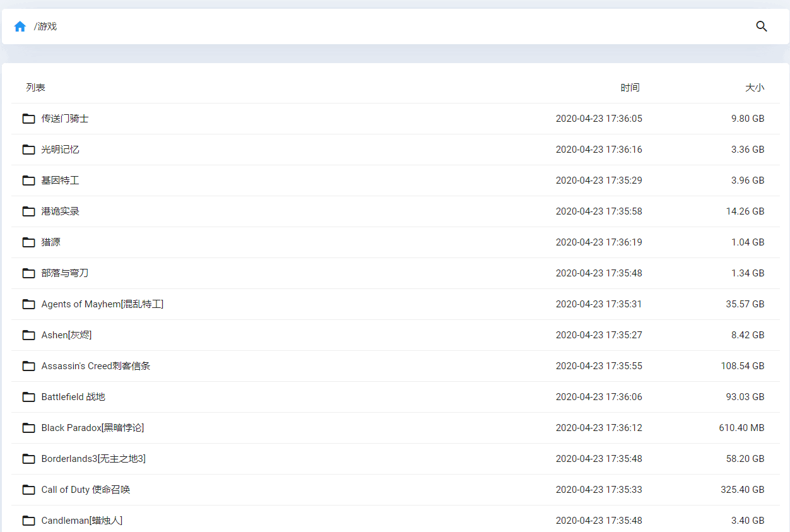Screen dimensions: 790x532
Task: Click folder icon for Agents of Mayhem
Action: coord(28,304)
